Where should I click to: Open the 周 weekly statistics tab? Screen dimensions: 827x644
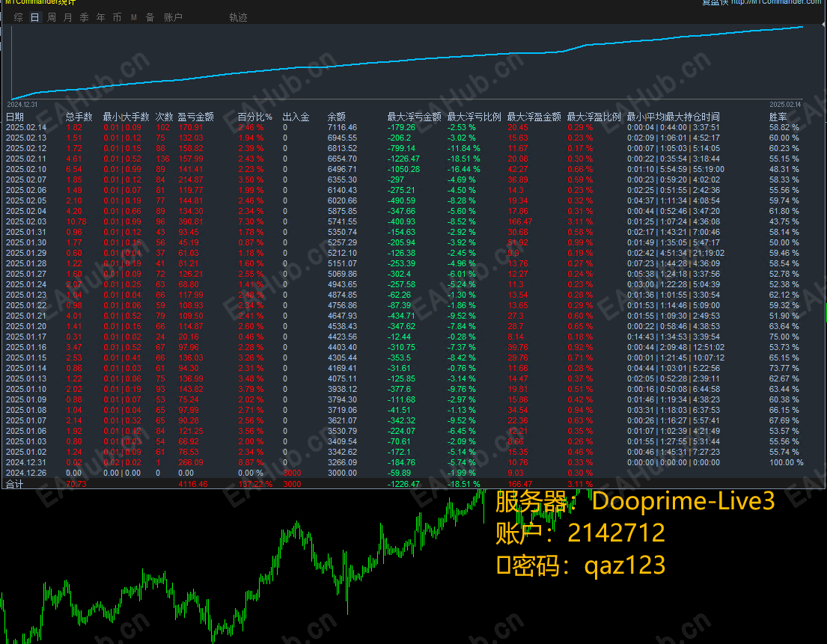(51, 17)
